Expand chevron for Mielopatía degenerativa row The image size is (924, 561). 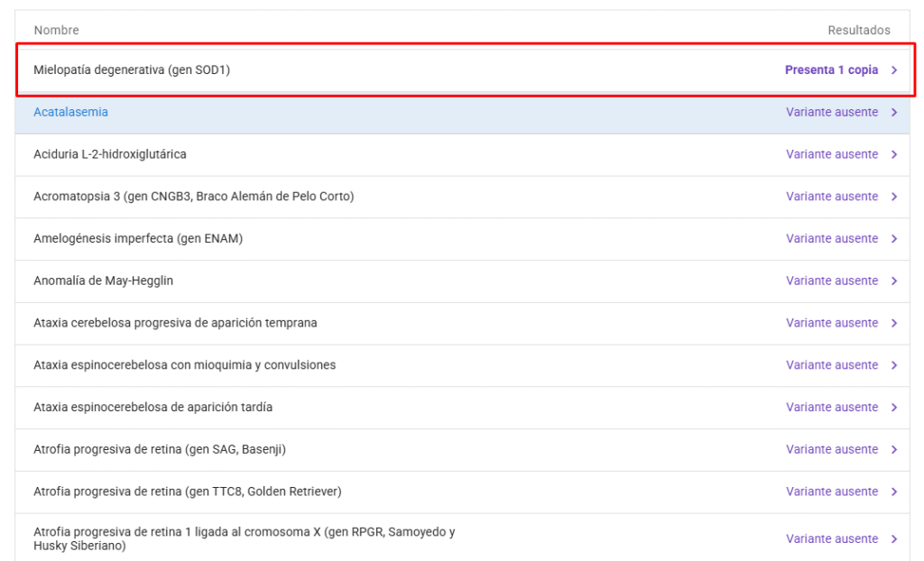894,70
